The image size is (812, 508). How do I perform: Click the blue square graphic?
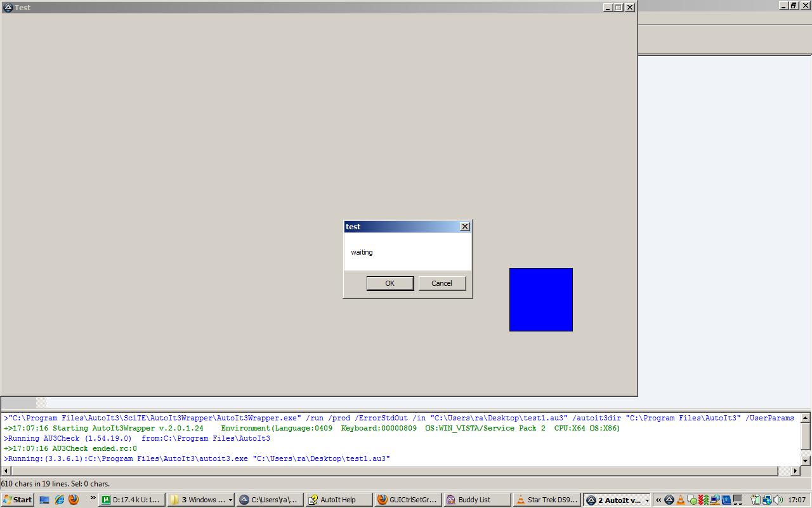[x=541, y=300]
